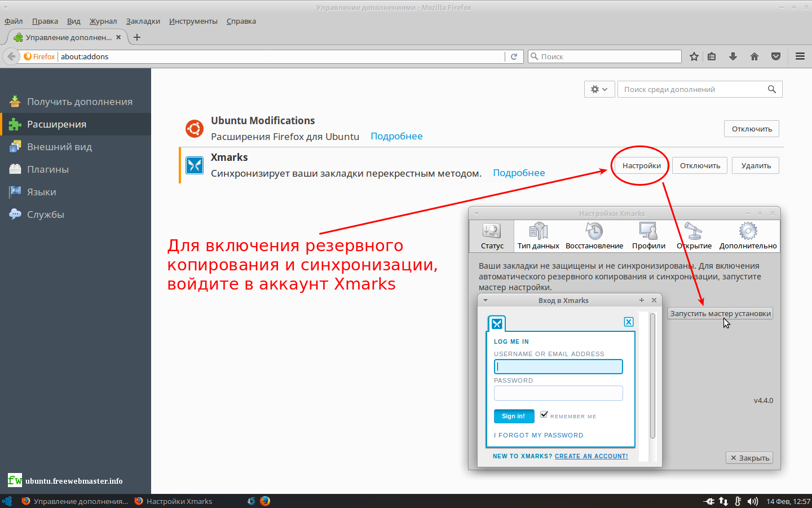Disable the Ubuntu Modifications extension
812x508 pixels.
coord(752,129)
